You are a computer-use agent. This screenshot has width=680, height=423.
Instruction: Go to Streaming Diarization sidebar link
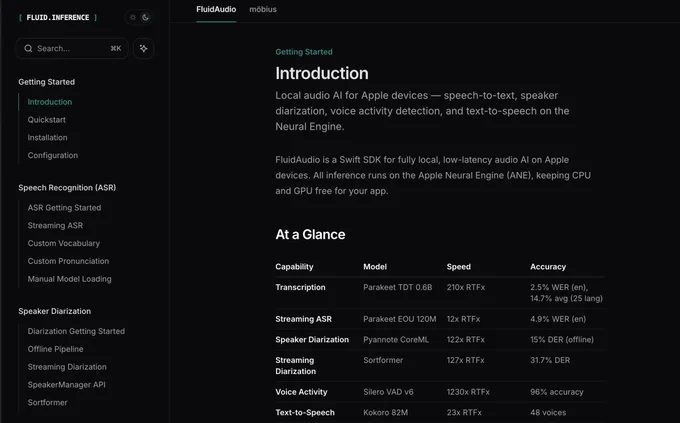(67, 367)
